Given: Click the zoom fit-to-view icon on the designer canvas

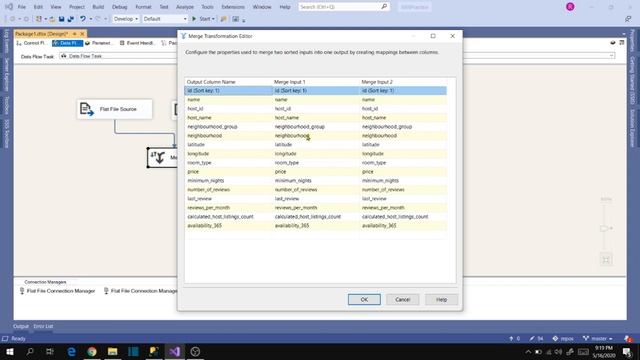Looking at the screenshot, I should [x=606, y=260].
